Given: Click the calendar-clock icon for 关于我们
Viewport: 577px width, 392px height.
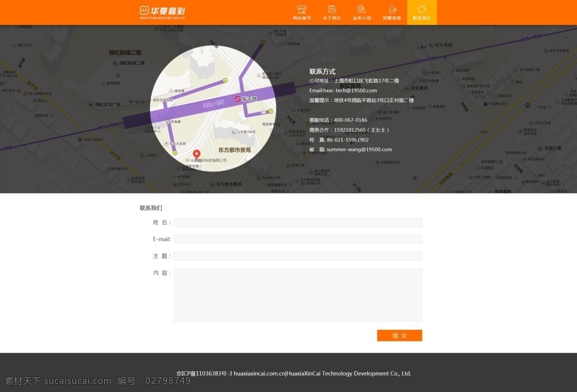Looking at the screenshot, I should [x=332, y=10].
